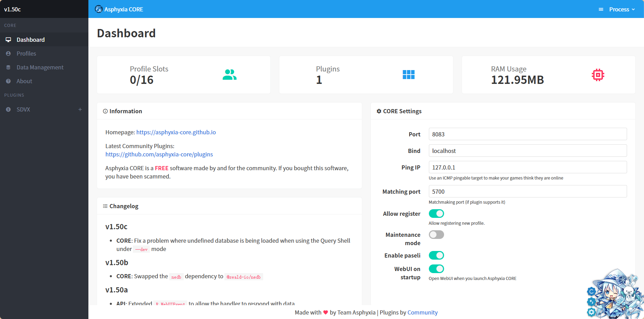Open the asphyxia-core.github.io homepage link
Viewport: 644px width, 319px height.
(176, 132)
